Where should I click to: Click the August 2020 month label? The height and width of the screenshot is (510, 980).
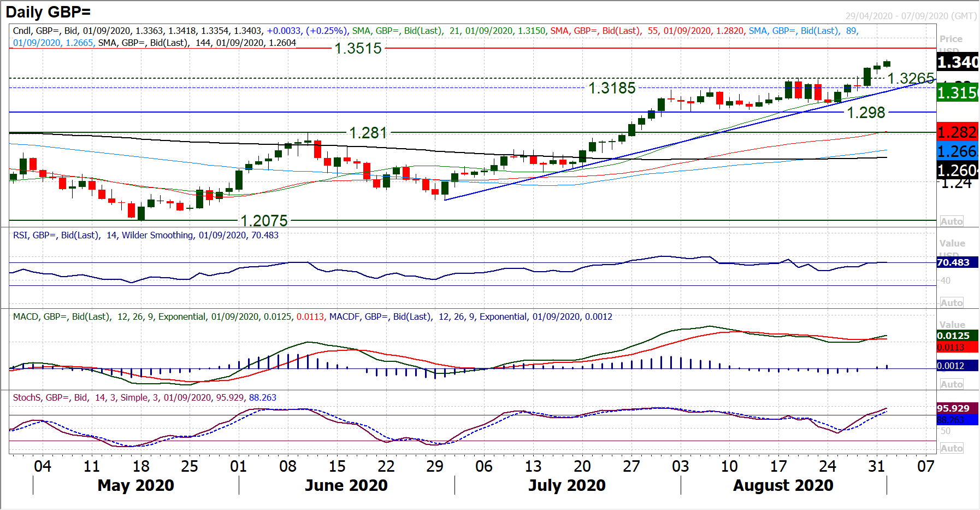tap(783, 485)
